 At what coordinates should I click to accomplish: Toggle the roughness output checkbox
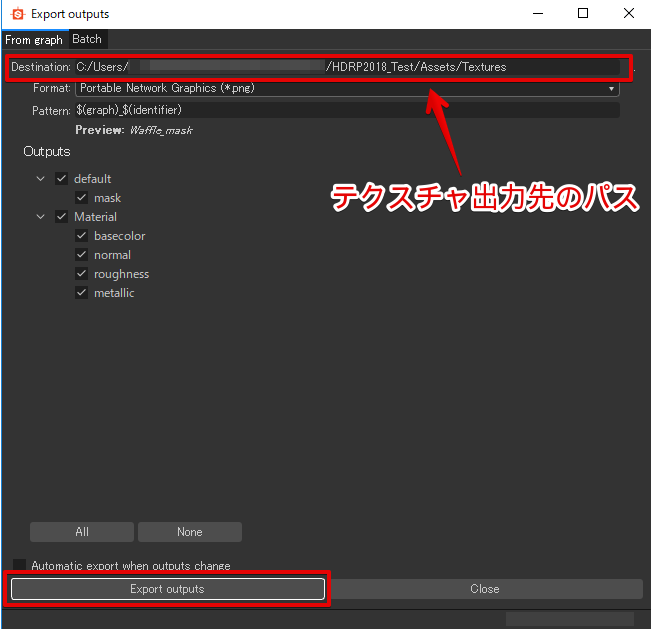pos(81,274)
